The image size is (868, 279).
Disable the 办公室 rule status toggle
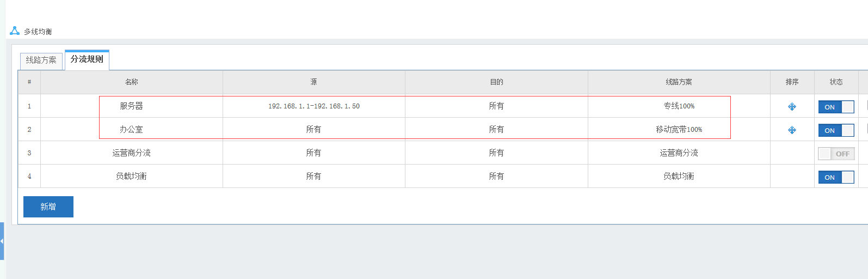(x=836, y=130)
